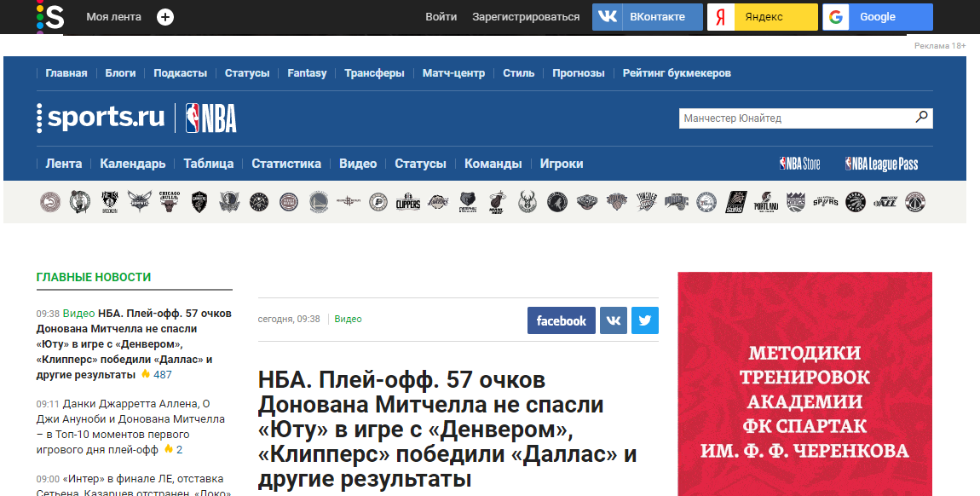Click Зарегистрироваться to register

click(x=527, y=17)
